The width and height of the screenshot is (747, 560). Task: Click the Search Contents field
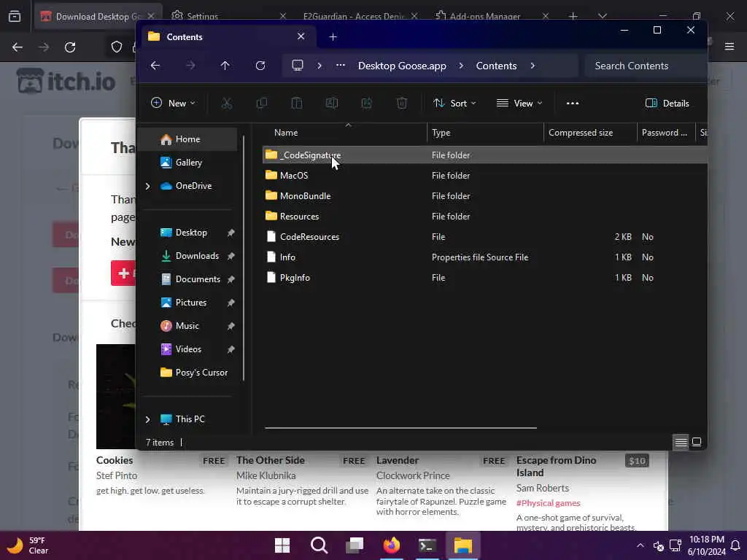tap(646, 66)
